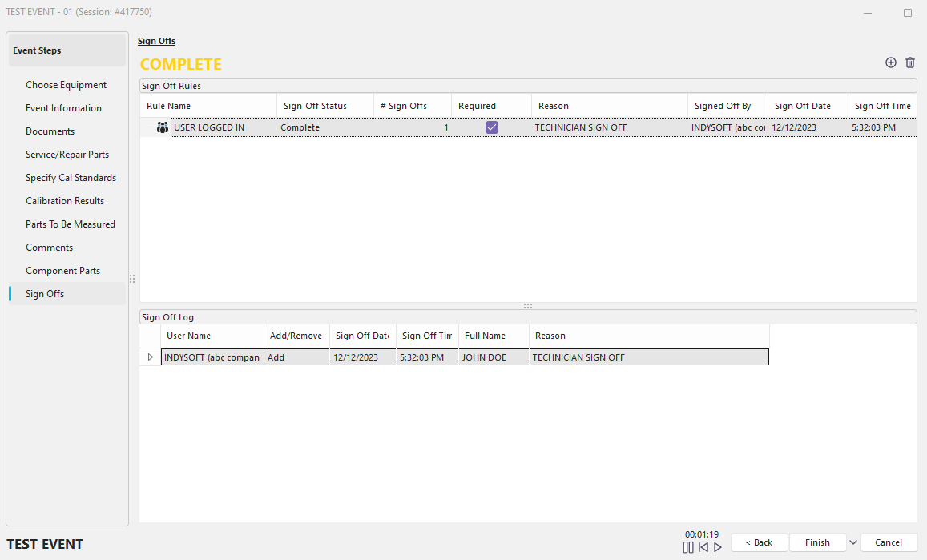
Task: Click the group icon beside USER LOGGED IN
Action: tap(163, 127)
